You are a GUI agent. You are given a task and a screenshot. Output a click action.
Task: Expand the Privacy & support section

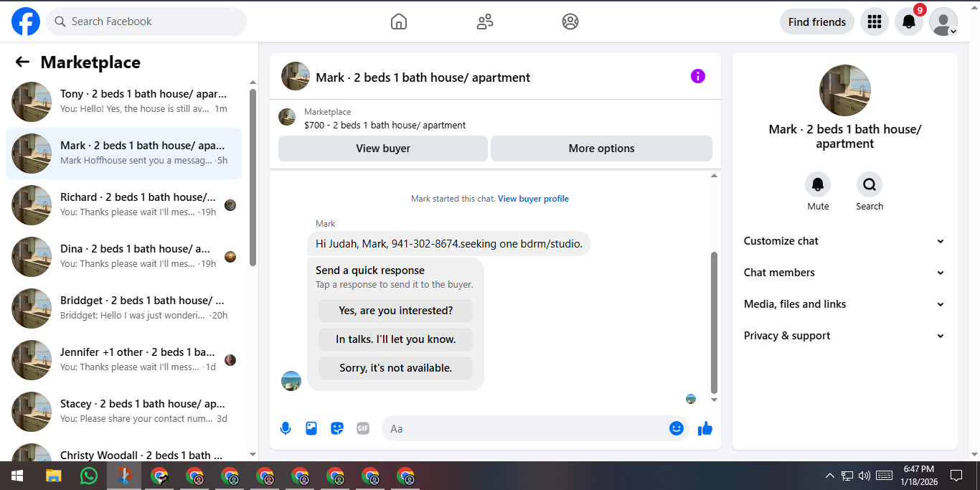[x=845, y=336]
